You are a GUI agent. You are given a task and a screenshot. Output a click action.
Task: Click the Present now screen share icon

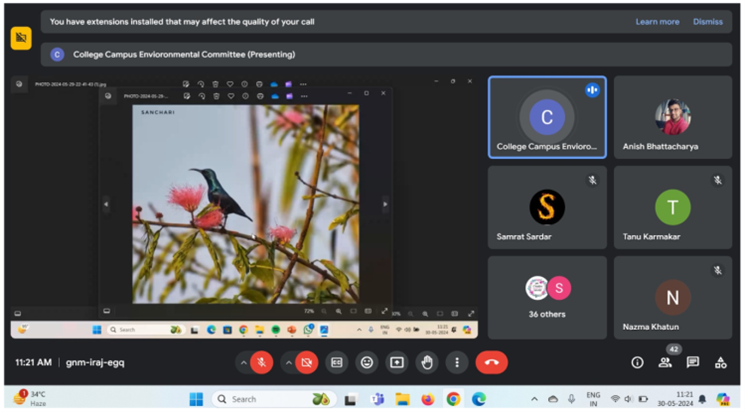point(397,362)
